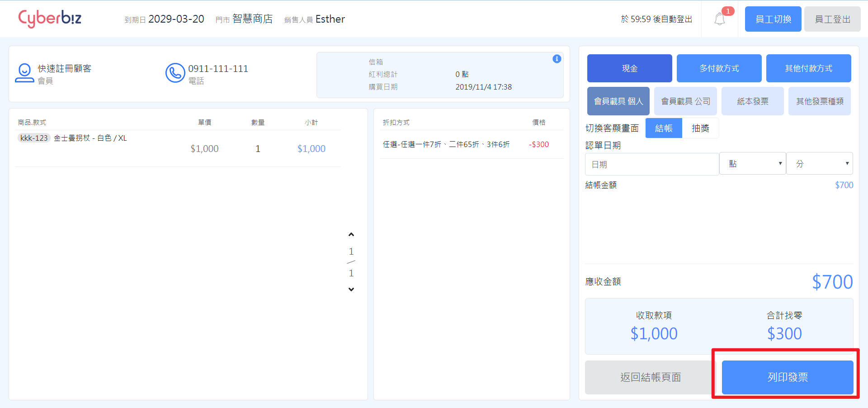
Task: Click the -$300 discount price
Action: pos(539,144)
